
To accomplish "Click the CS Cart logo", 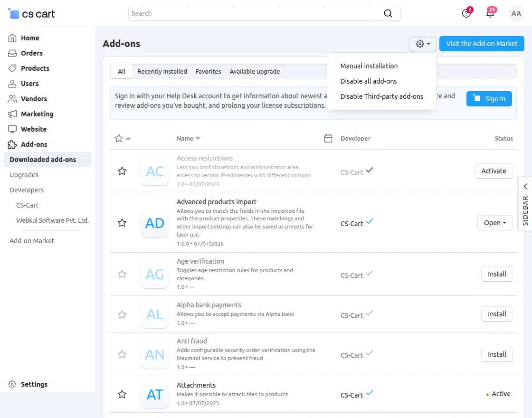I will pyautogui.click(x=32, y=14).
